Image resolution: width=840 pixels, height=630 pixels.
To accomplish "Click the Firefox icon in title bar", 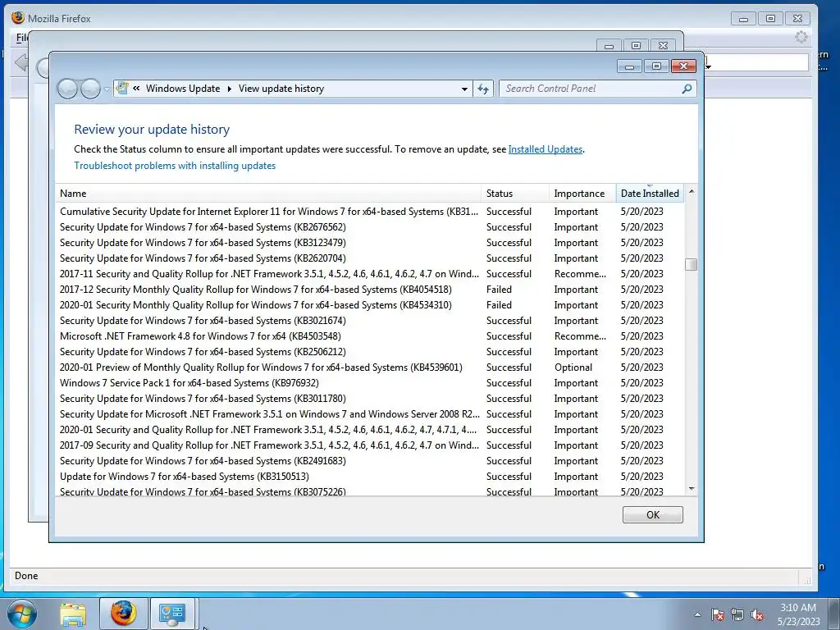I will tap(18, 18).
